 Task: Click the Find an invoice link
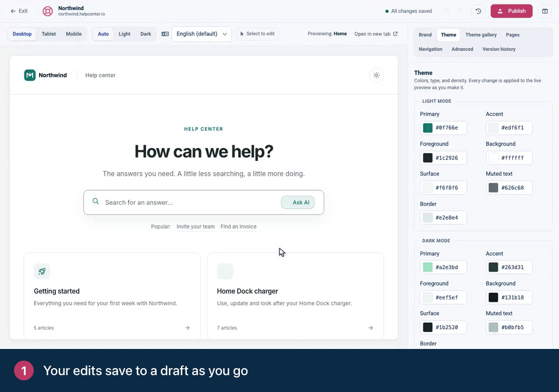tap(239, 226)
